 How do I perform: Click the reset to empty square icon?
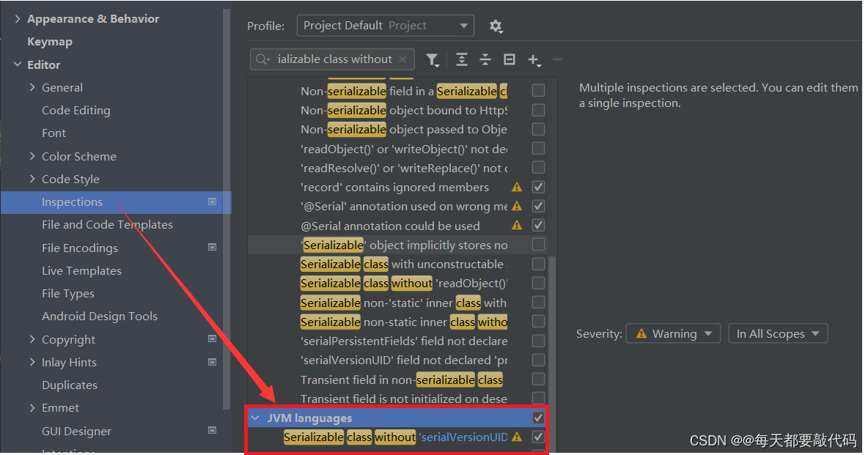pyautogui.click(x=510, y=60)
